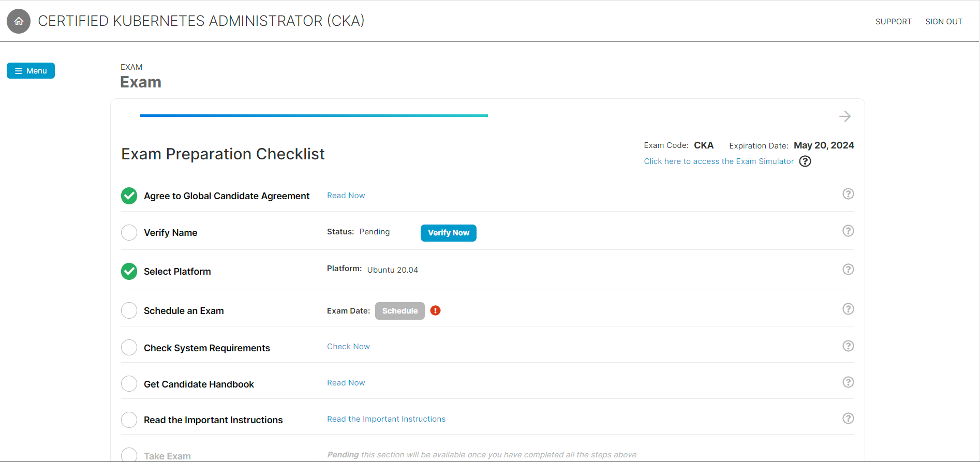
Task: Open help icon for Check System Requirements row
Action: click(848, 346)
